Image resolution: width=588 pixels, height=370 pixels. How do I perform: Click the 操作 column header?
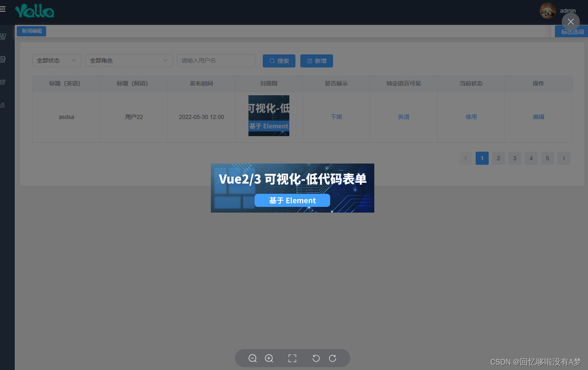(x=539, y=83)
